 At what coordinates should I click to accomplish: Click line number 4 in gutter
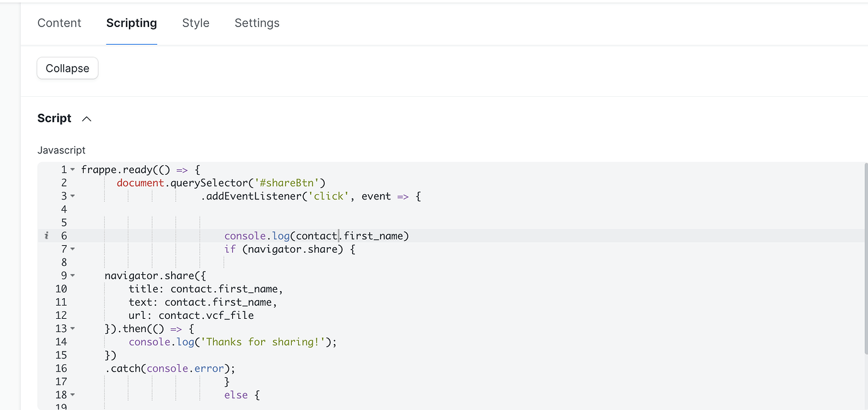[x=64, y=209]
